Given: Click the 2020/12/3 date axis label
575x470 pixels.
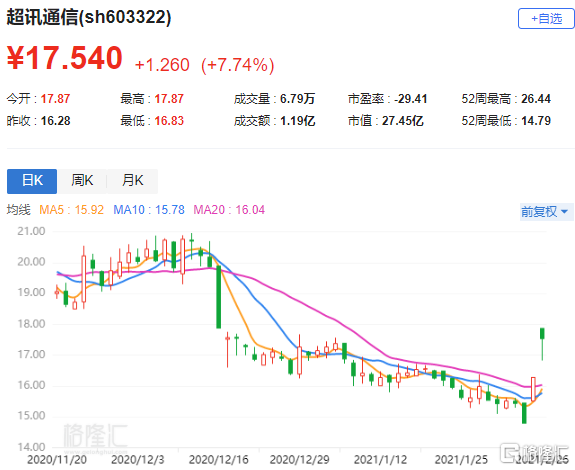Looking at the screenshot, I should 138,460.
